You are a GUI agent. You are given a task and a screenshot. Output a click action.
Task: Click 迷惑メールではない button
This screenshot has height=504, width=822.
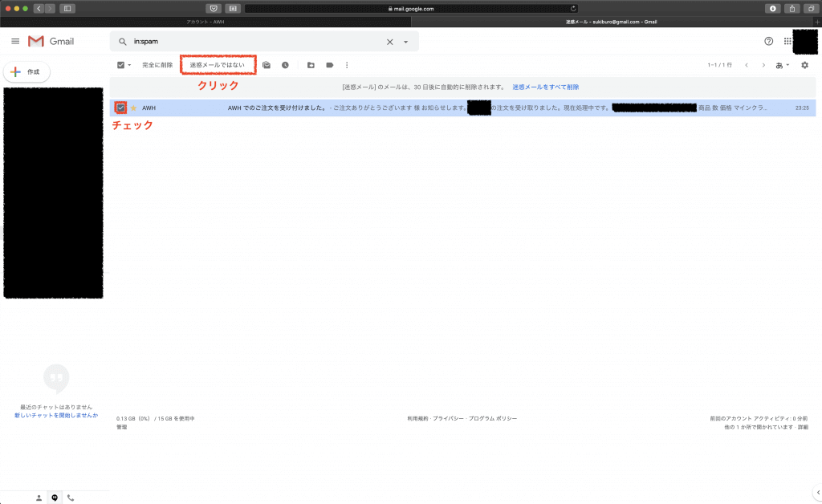point(217,65)
